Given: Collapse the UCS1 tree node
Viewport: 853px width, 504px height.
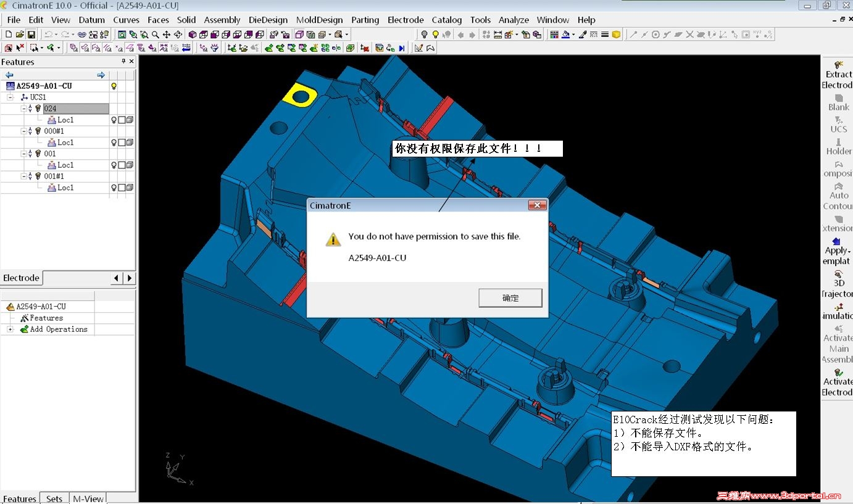Looking at the screenshot, I should (10, 97).
